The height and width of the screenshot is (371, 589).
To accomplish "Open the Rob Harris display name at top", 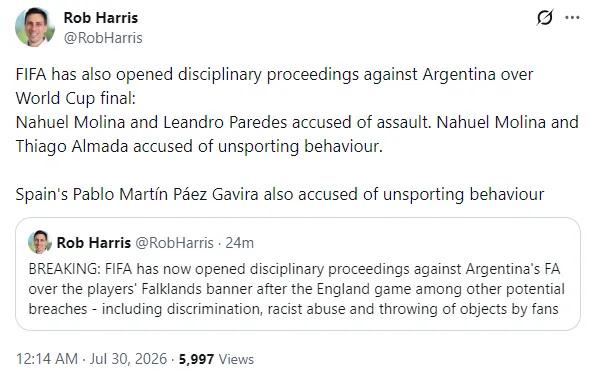I will click(101, 18).
